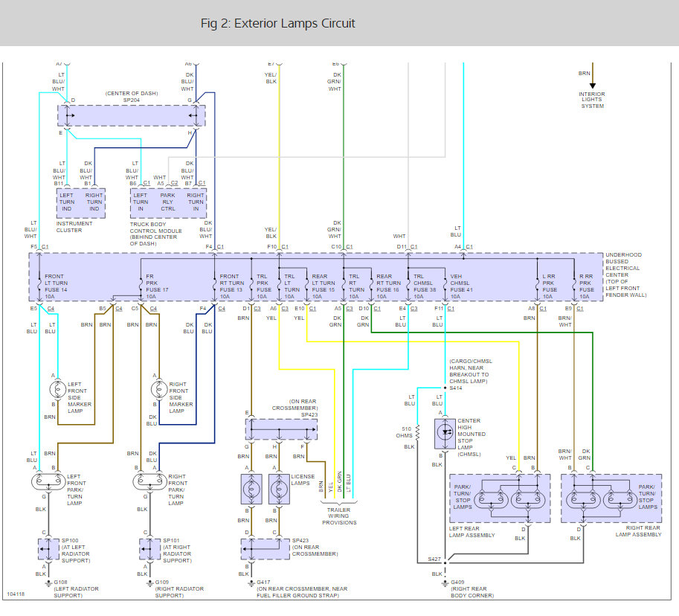This screenshot has width=679, height=616.
Task: Click the CENTER HIGH MOUNTED STOP LAMP label
Action: point(472,437)
